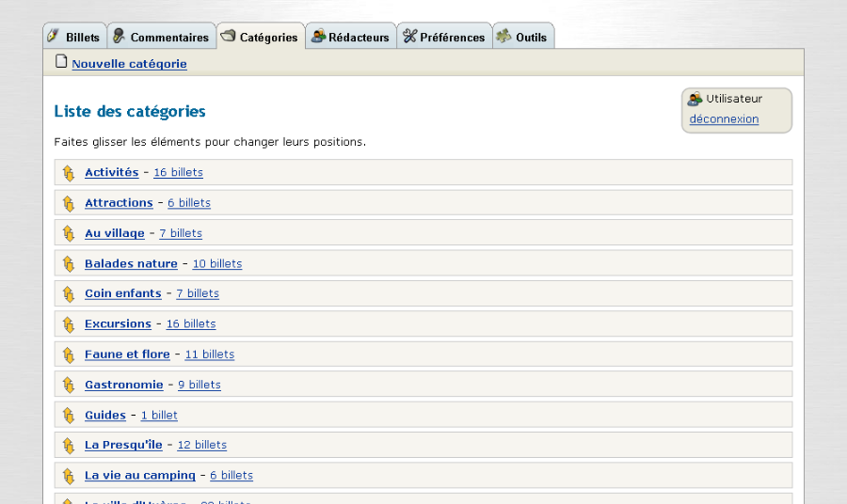Go to the Rédacteurs tab
This screenshot has height=504, width=847.
pos(350,37)
